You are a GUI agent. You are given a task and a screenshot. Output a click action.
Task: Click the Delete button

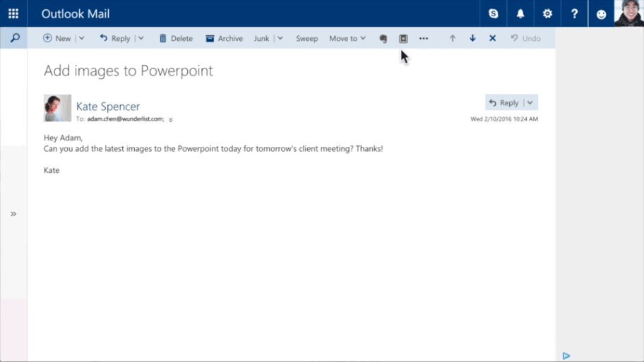click(x=176, y=39)
